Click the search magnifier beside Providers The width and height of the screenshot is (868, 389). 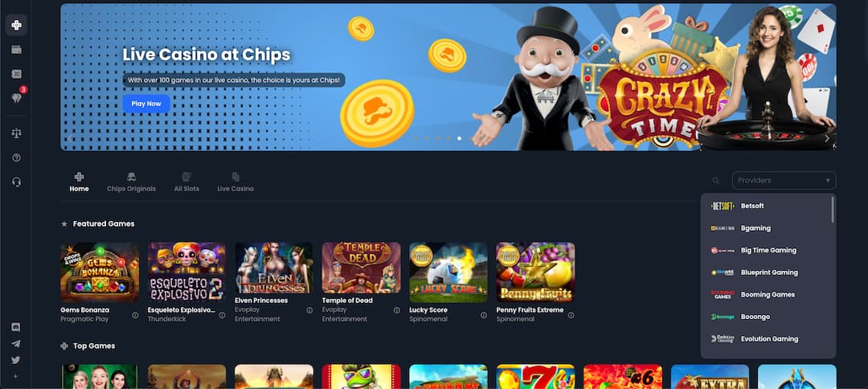tap(716, 180)
